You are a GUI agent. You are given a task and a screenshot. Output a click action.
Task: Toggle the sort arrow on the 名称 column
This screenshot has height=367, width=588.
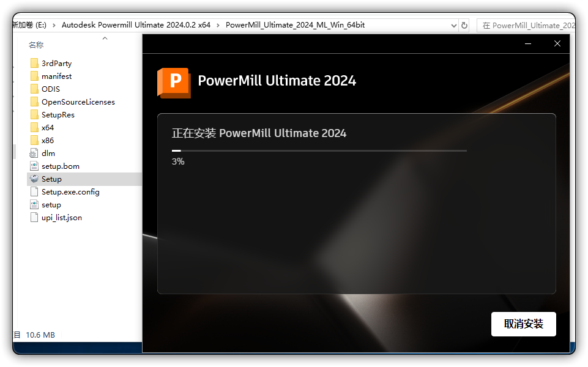pyautogui.click(x=104, y=38)
